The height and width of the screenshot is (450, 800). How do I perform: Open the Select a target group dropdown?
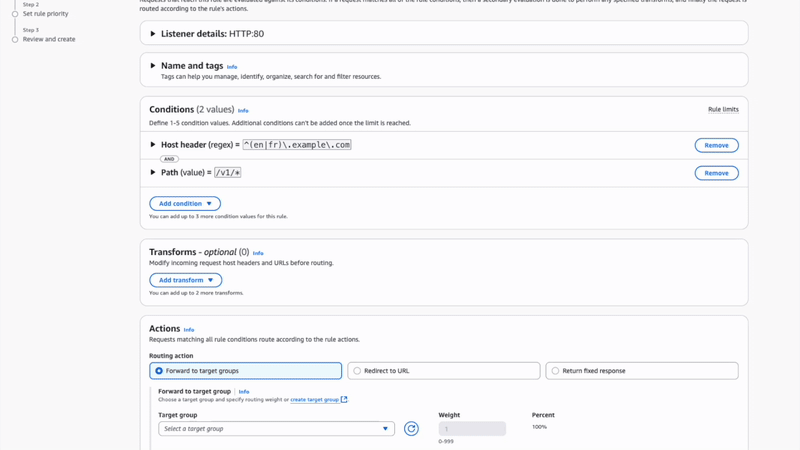click(x=276, y=429)
